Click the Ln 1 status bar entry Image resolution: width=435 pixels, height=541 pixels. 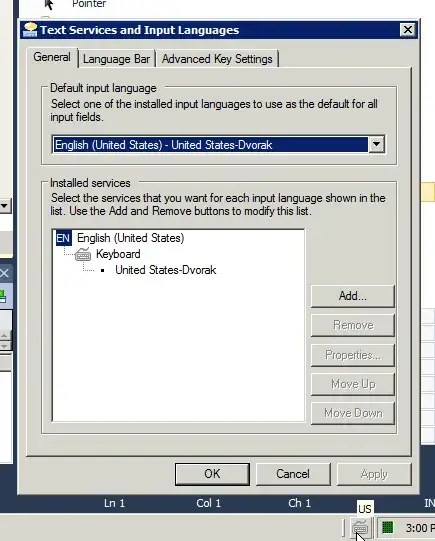click(x=114, y=503)
